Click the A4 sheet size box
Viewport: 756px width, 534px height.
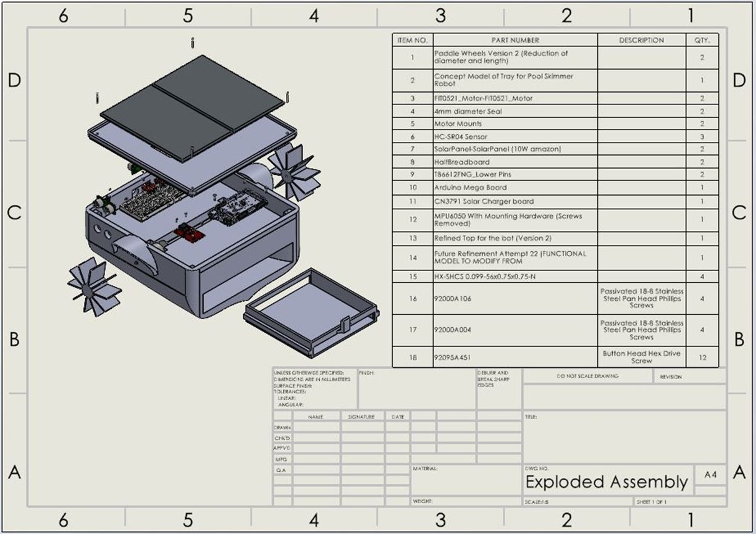click(x=710, y=475)
